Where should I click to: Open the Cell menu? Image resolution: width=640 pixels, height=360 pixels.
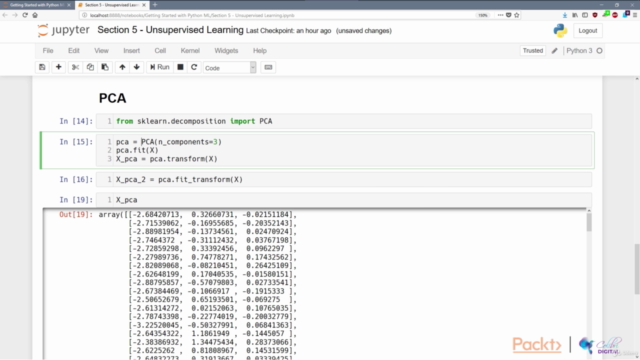[x=160, y=51]
